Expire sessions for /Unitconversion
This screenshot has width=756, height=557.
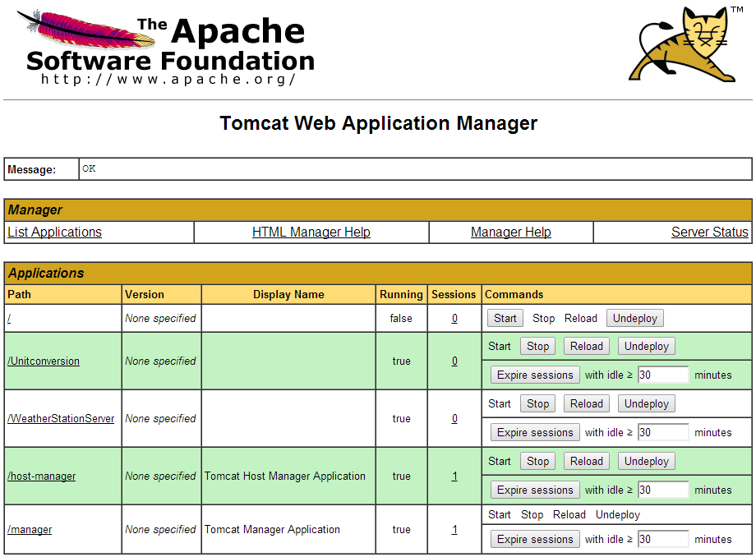coord(534,375)
